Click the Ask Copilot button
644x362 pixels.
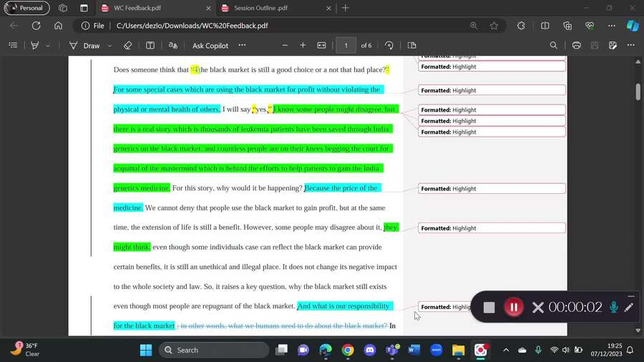pyautogui.click(x=210, y=45)
